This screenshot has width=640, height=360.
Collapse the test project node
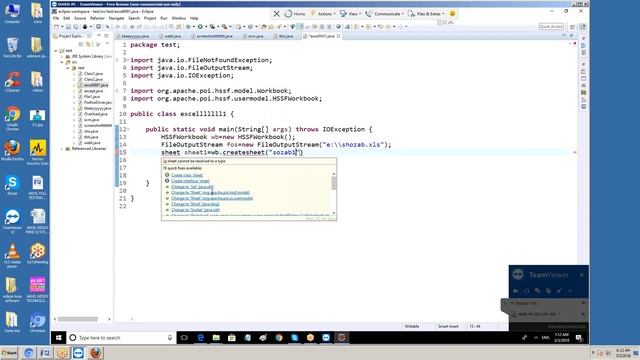coord(56,51)
